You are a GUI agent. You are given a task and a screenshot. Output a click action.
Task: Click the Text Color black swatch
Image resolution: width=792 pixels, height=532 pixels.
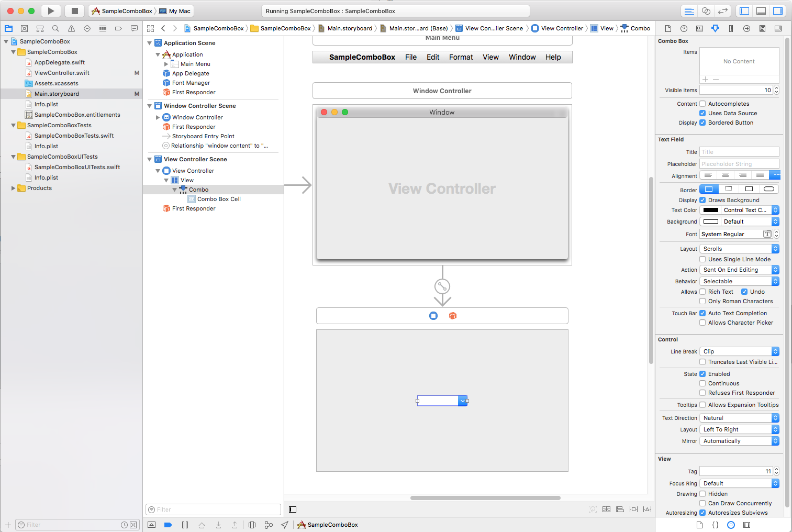[x=711, y=210]
